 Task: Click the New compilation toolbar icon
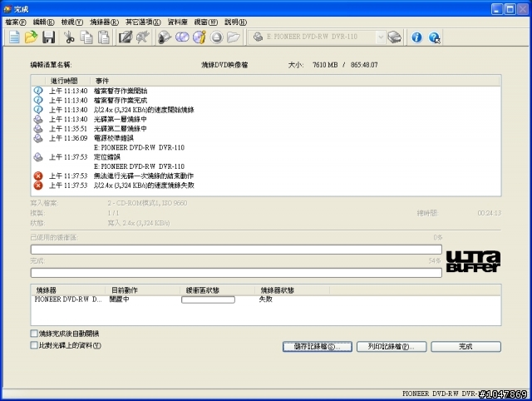pyautogui.click(x=14, y=37)
